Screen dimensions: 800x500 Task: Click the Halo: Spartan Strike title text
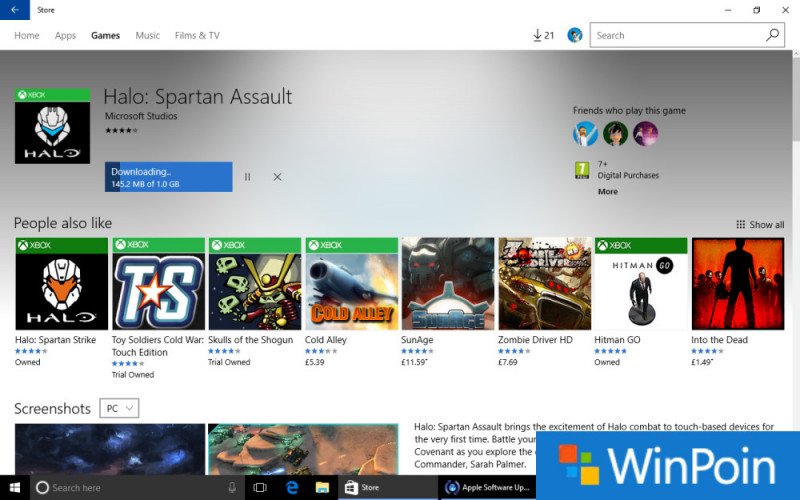pos(55,340)
